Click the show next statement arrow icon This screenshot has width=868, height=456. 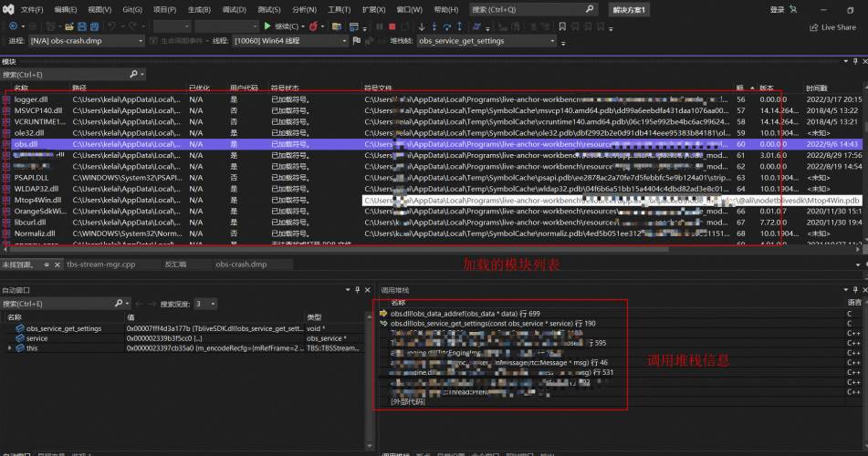[422, 26]
